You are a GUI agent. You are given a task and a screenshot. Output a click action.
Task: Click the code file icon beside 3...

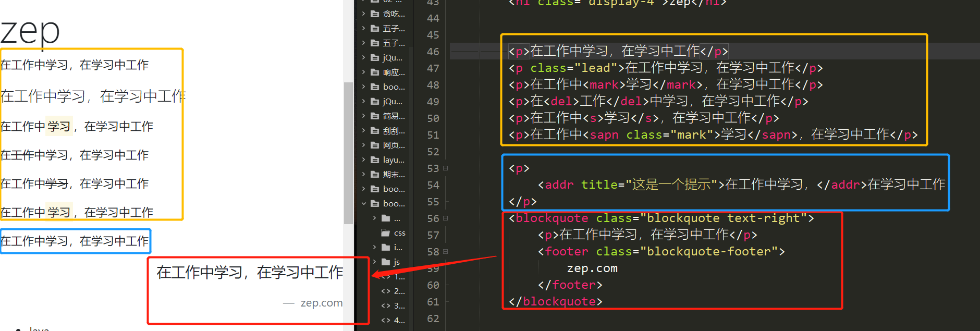386,306
